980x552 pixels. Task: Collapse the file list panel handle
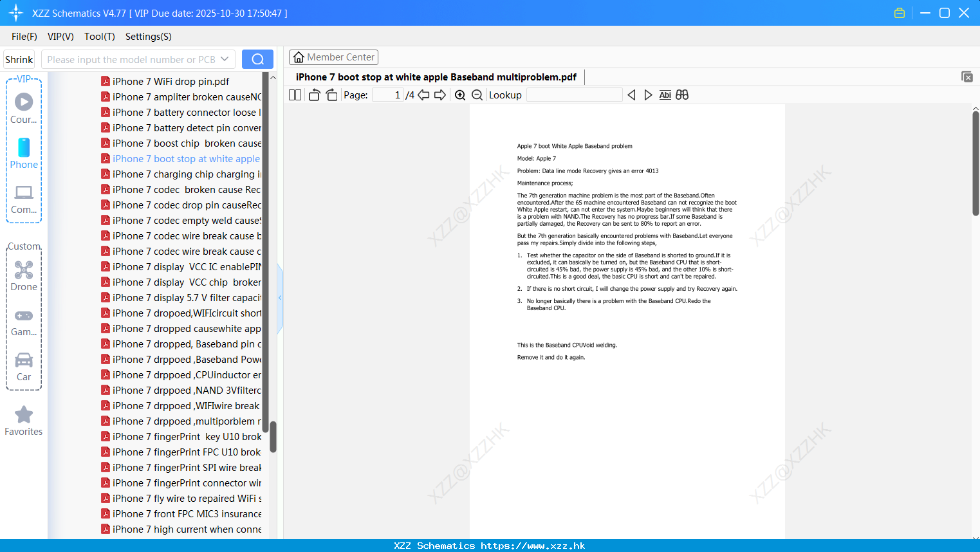tap(280, 298)
